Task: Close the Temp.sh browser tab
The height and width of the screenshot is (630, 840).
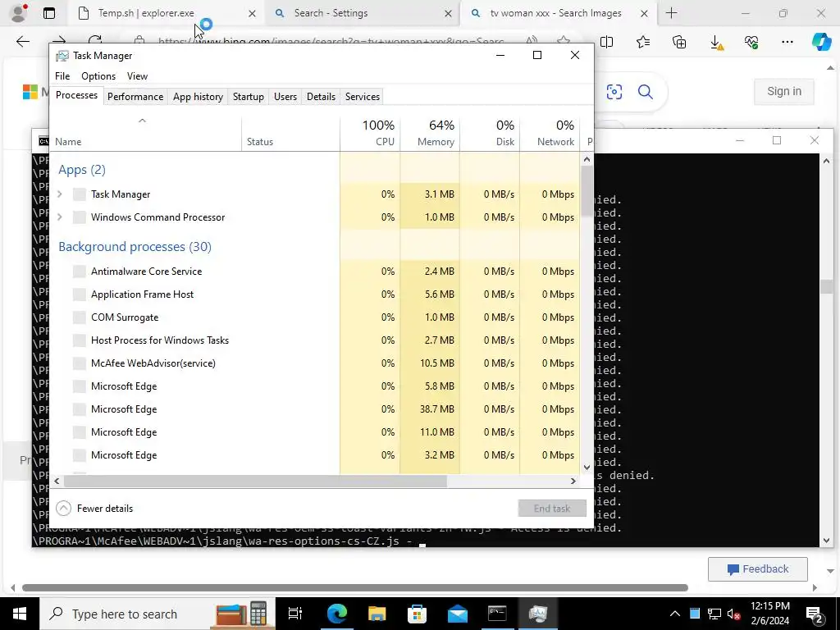Action: (253, 13)
